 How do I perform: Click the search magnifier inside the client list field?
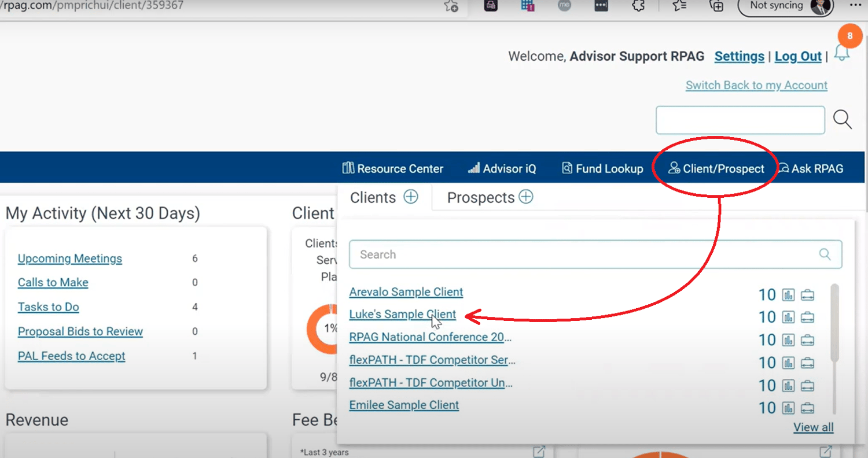point(824,254)
